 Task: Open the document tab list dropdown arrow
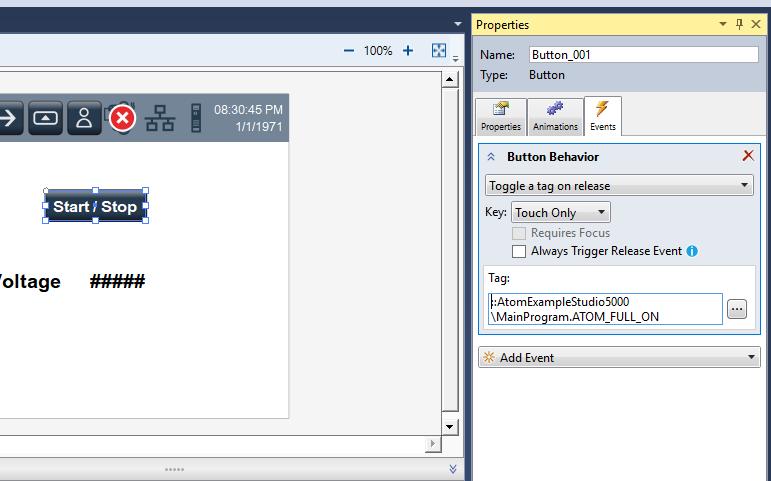458,24
